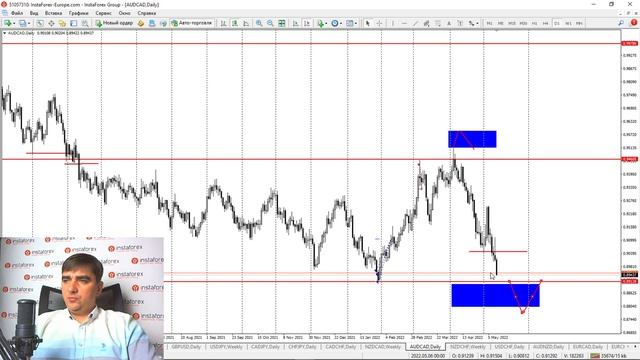Toggle the Strategy Tester icon
Image resolution: width=640 pixels, height=360 pixels.
pyautogui.click(x=85, y=23)
